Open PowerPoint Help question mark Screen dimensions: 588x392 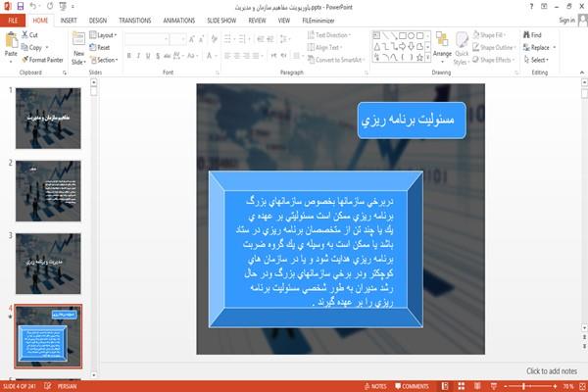531,7
